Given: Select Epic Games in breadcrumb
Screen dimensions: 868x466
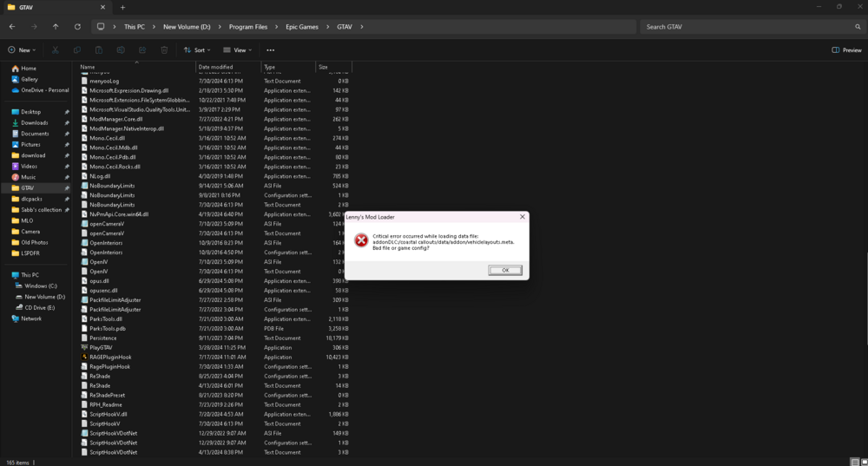Looking at the screenshot, I should click(302, 27).
